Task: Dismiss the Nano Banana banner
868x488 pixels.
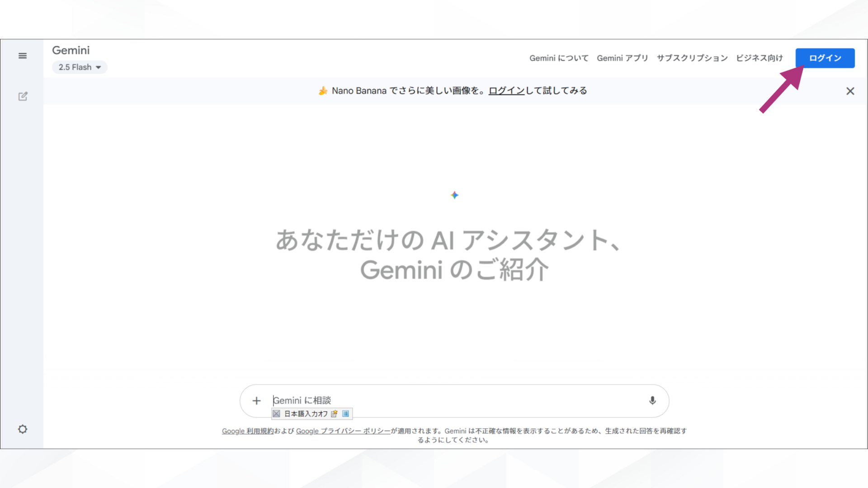Action: [x=850, y=91]
